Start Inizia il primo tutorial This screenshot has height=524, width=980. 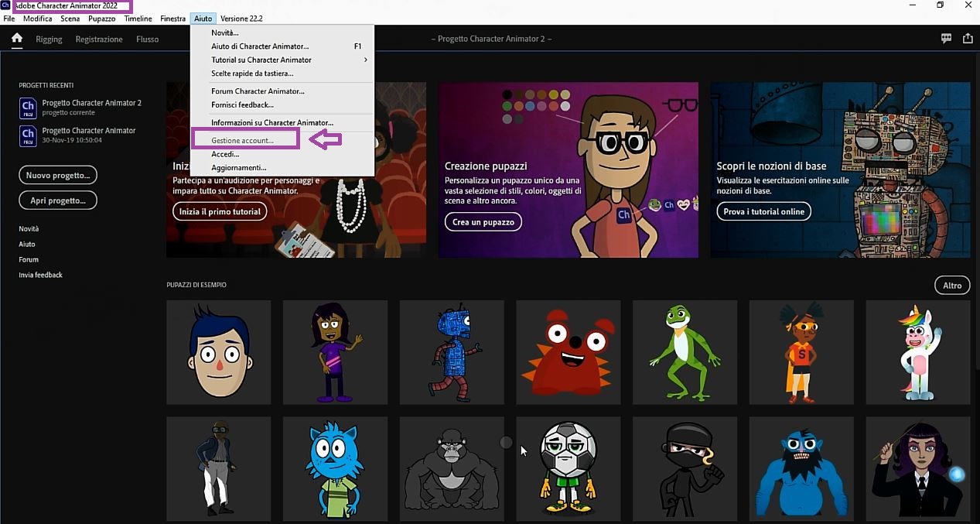(x=220, y=211)
